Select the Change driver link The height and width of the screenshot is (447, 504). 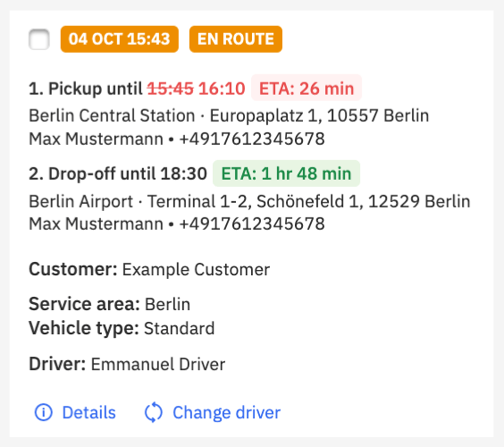[227, 412]
